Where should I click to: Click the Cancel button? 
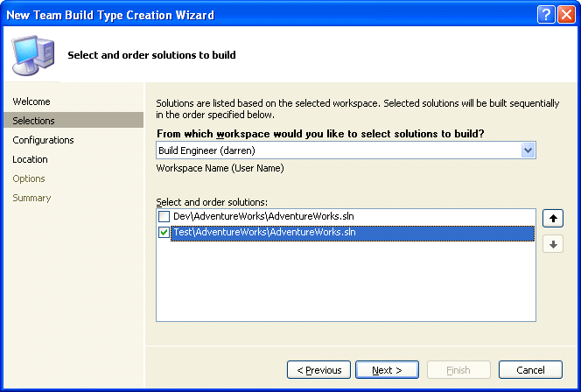(x=530, y=370)
